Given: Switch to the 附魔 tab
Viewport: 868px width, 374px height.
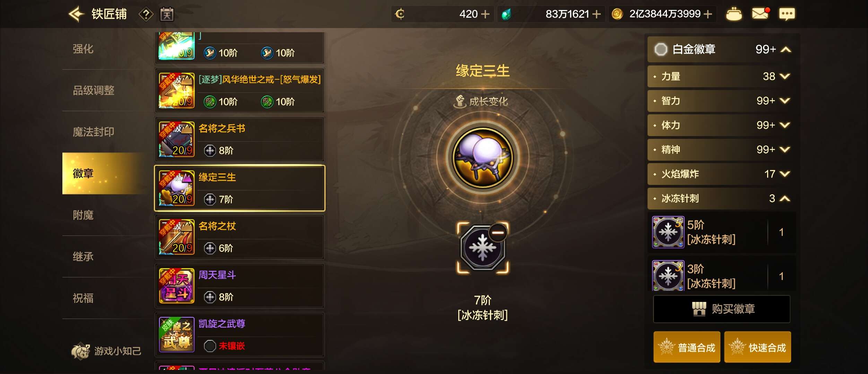Looking at the screenshot, I should tap(83, 215).
